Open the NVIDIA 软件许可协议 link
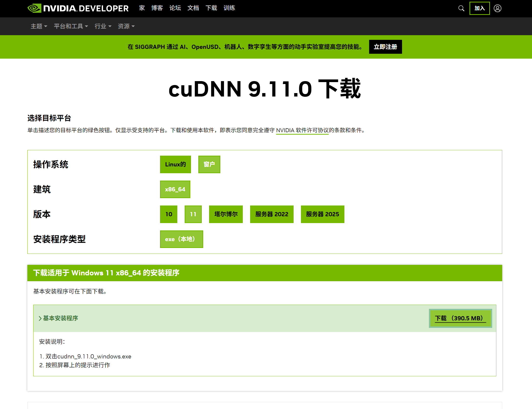Image resolution: width=532 pixels, height=409 pixels. 302,130
